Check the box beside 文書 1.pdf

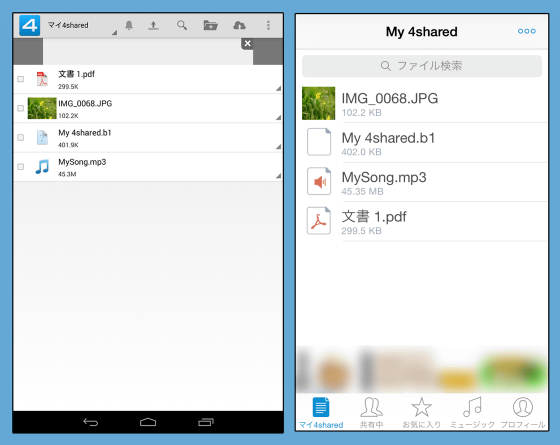click(21, 79)
